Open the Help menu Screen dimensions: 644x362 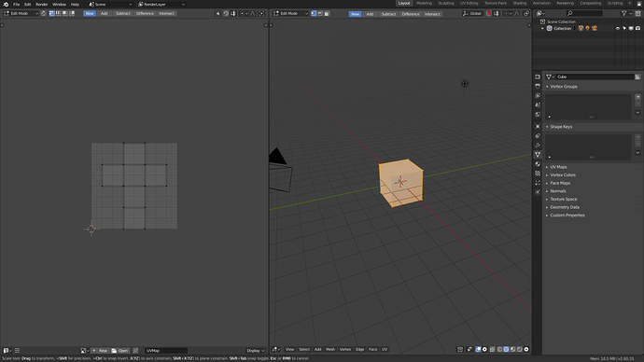75,4
